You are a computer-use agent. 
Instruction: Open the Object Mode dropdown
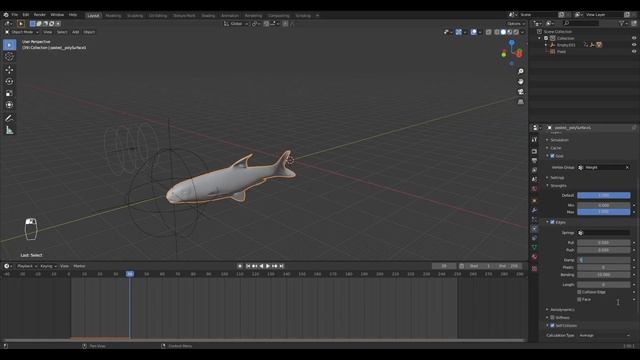pyautogui.click(x=22, y=32)
